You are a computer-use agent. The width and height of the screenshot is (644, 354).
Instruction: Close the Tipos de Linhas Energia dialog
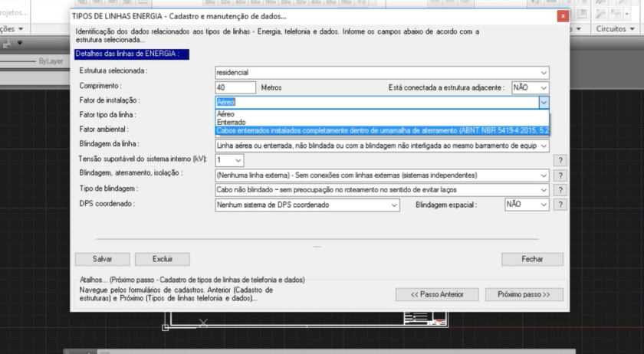point(563,15)
